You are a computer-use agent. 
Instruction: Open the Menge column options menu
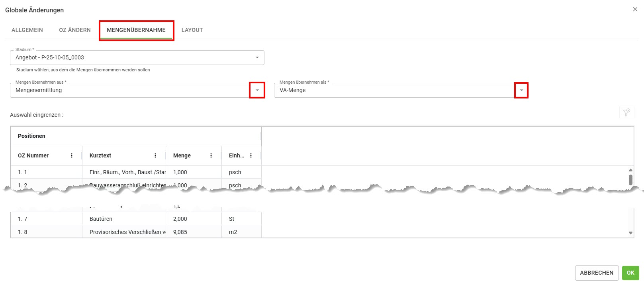click(211, 155)
